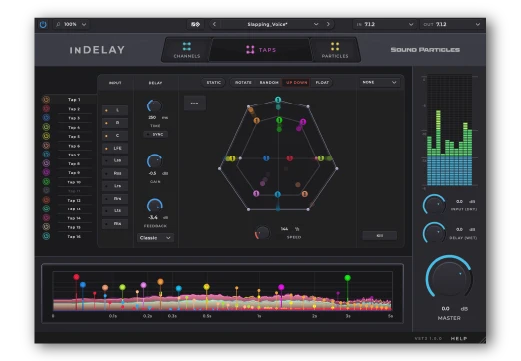Click the magnifier zoom icon
The width and height of the screenshot is (521, 361).
pos(58,24)
